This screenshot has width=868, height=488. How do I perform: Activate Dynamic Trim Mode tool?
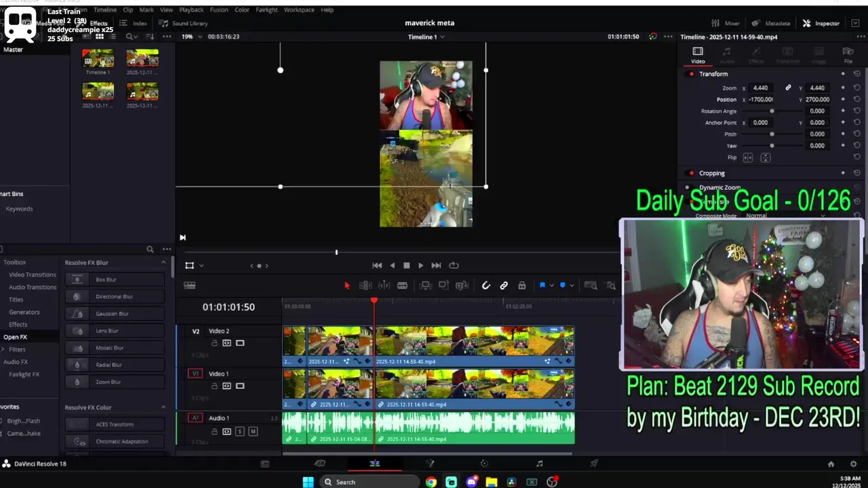[384, 286]
